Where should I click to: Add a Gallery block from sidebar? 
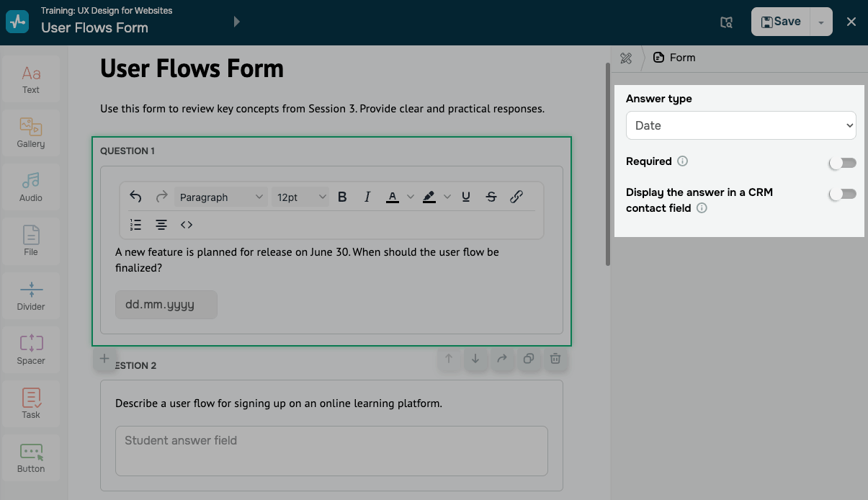click(x=31, y=133)
